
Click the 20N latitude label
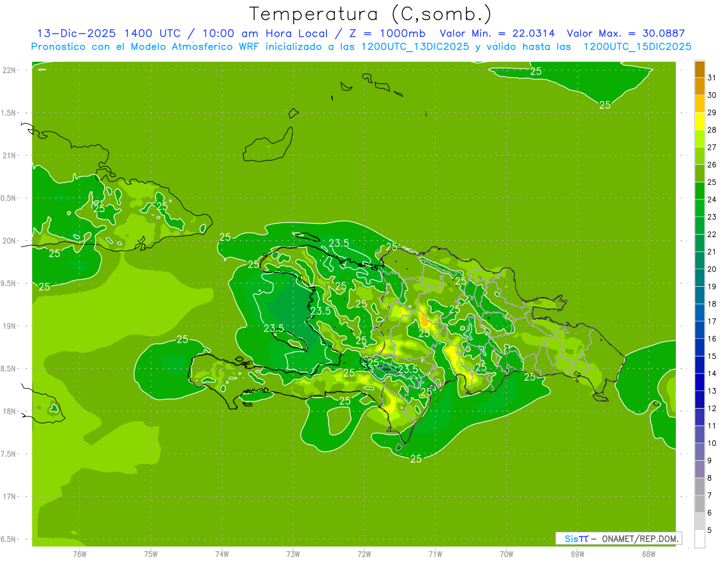pos(10,241)
